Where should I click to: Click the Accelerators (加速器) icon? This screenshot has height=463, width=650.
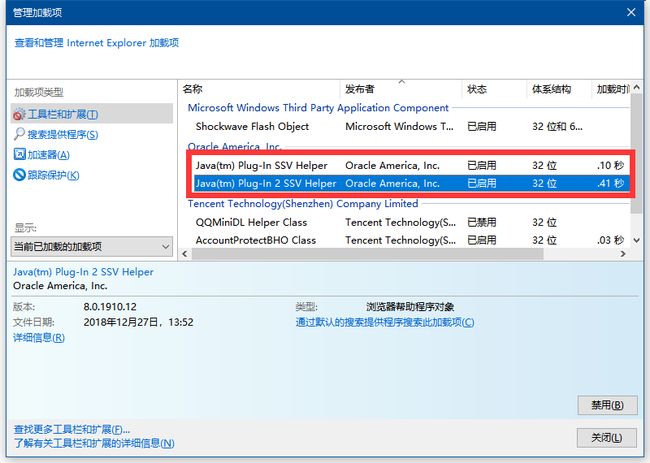[x=19, y=154]
